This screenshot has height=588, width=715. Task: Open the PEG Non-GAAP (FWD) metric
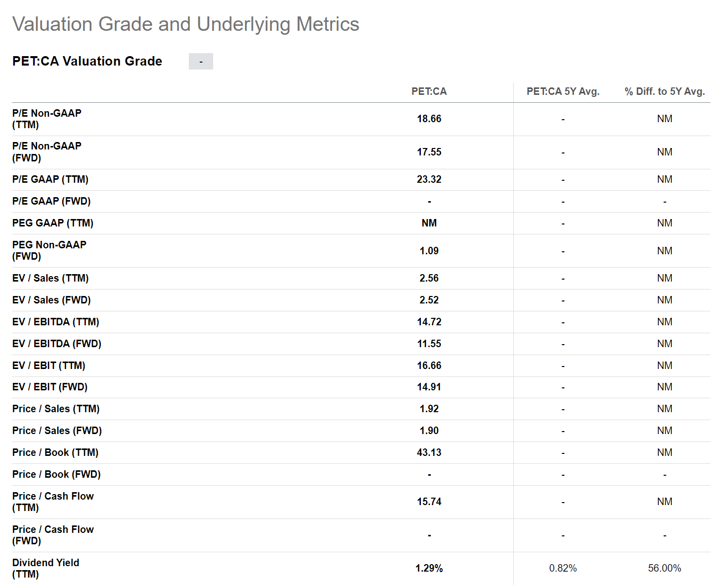[x=49, y=251]
